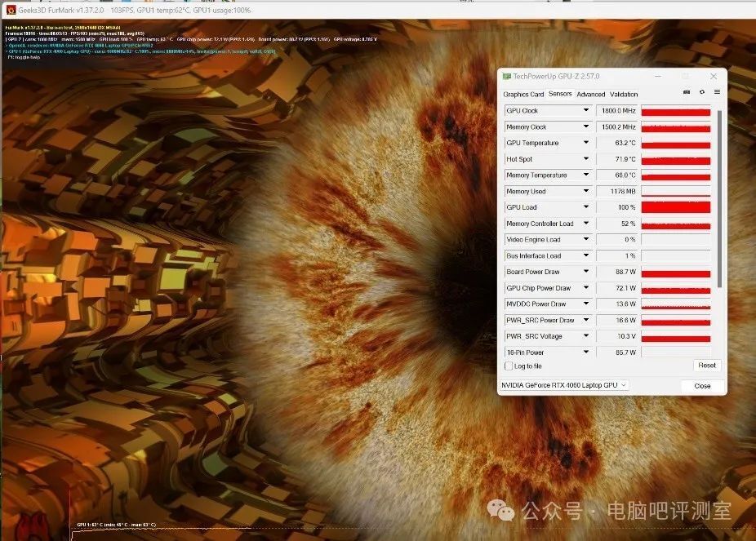Close the GPU-Z window with the X
756x541 pixels.
pos(714,77)
